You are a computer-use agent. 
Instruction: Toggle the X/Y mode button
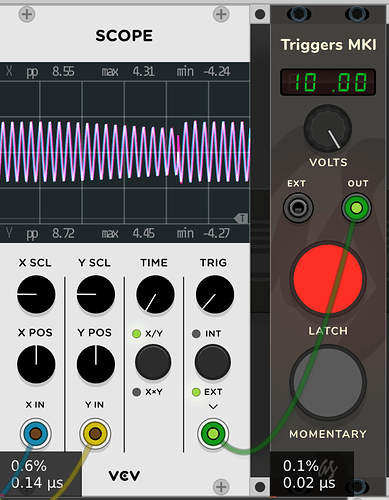(153, 362)
